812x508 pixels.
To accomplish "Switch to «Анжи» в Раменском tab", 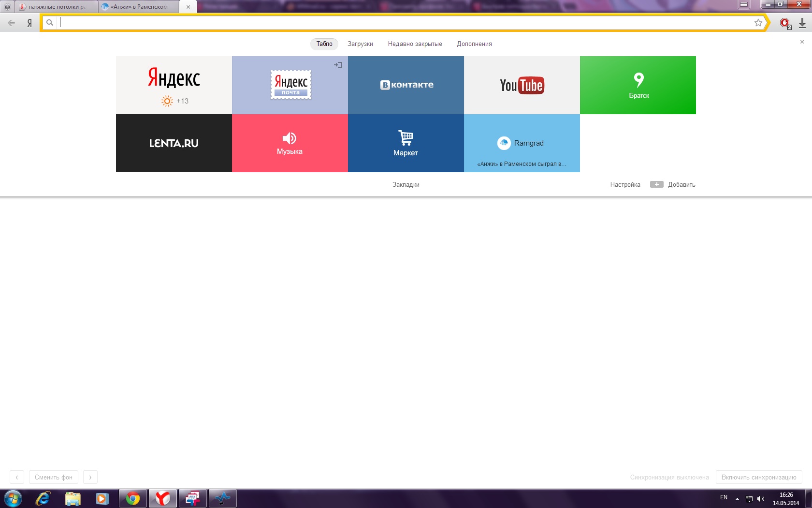I will (x=139, y=7).
